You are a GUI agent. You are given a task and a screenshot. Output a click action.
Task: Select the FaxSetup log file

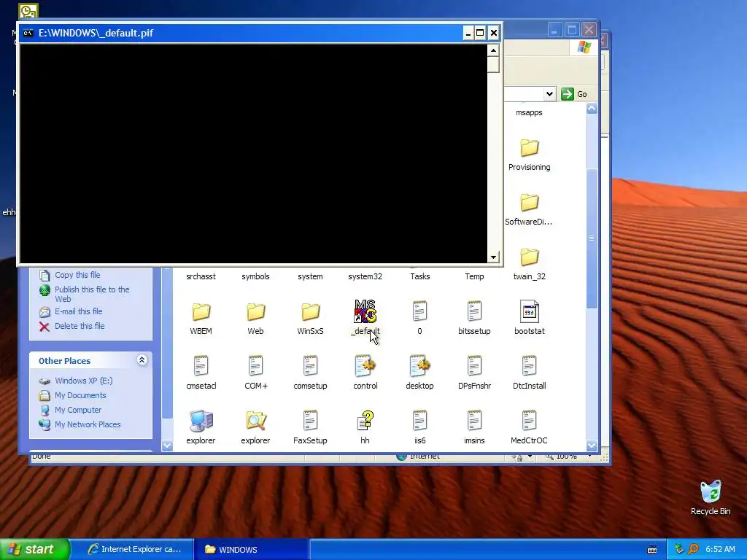pos(310,421)
